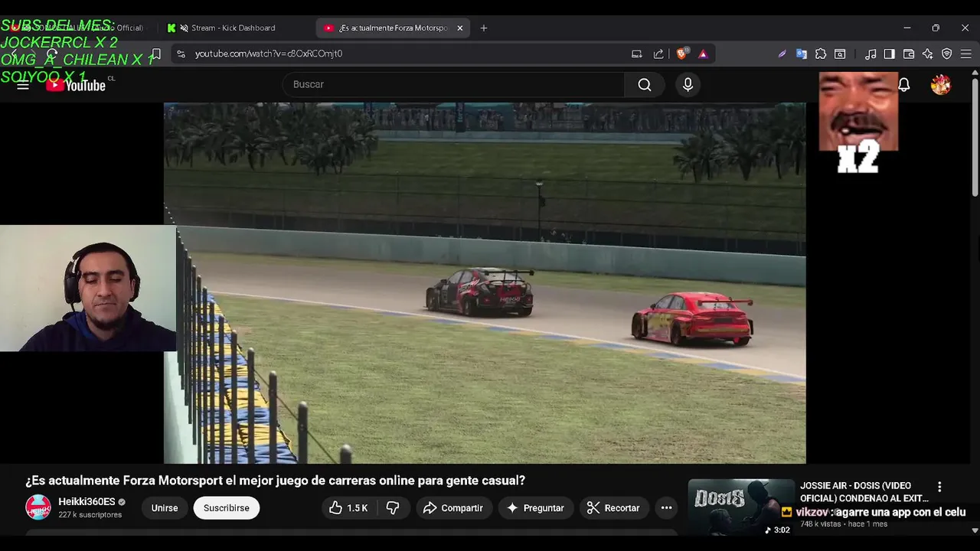Open options menu for JOSSIE AIR video
Screen dimensions: 980x551
pyautogui.click(x=939, y=487)
